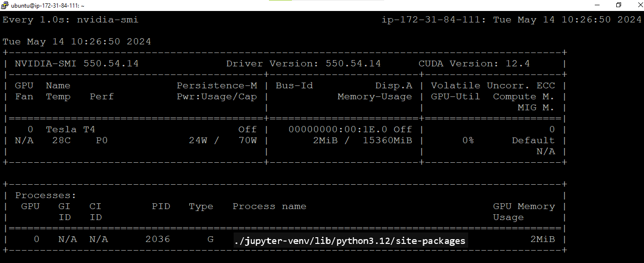Click the watch header 'Every 1.0s: nvidia-smi'

point(71,20)
